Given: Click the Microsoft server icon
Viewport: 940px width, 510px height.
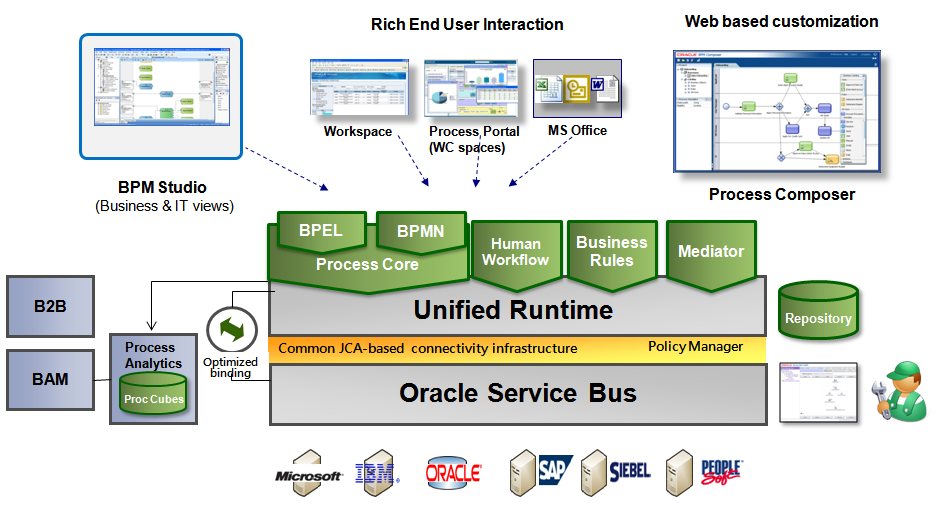Looking at the screenshot, I should [308, 474].
